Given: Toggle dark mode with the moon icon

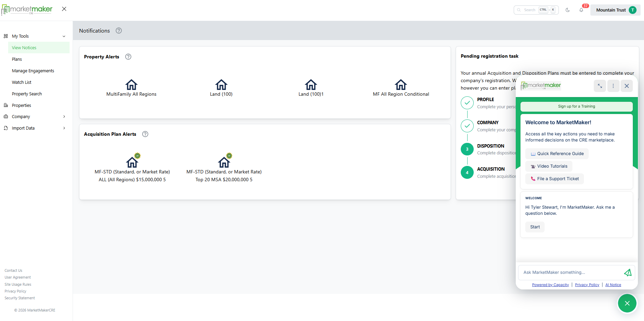Looking at the screenshot, I should click(568, 10).
